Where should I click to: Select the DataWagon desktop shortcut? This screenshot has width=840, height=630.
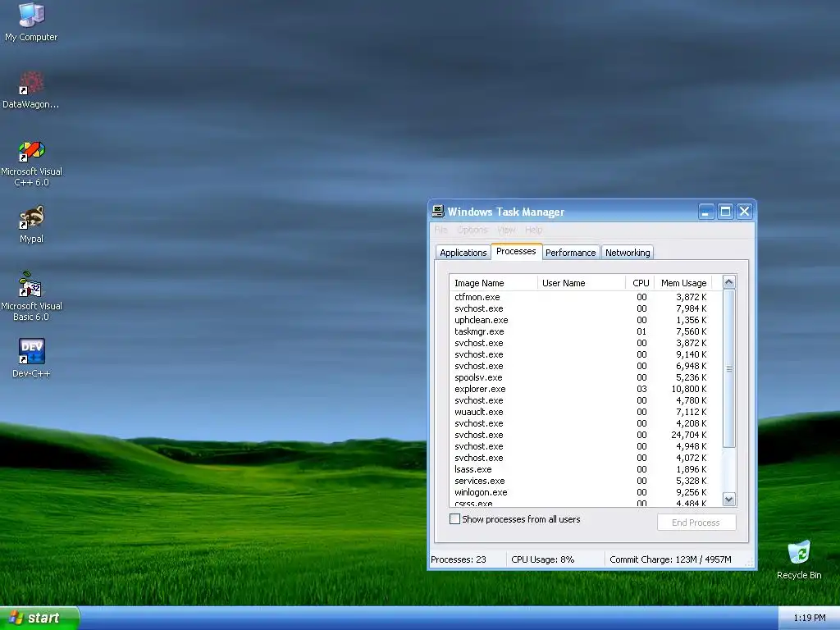[x=31, y=90]
